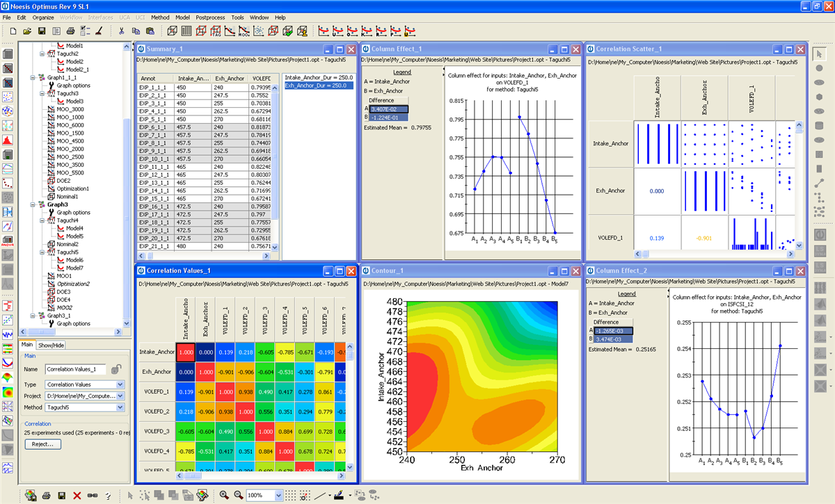Click the zoom in magnifier icon
Image resolution: width=835 pixels, height=504 pixels.
(x=224, y=495)
